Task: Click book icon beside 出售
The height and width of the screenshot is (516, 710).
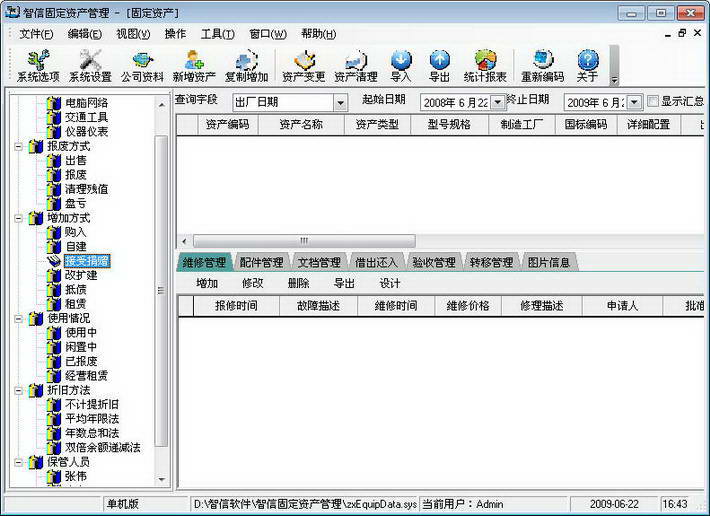Action: 53,161
